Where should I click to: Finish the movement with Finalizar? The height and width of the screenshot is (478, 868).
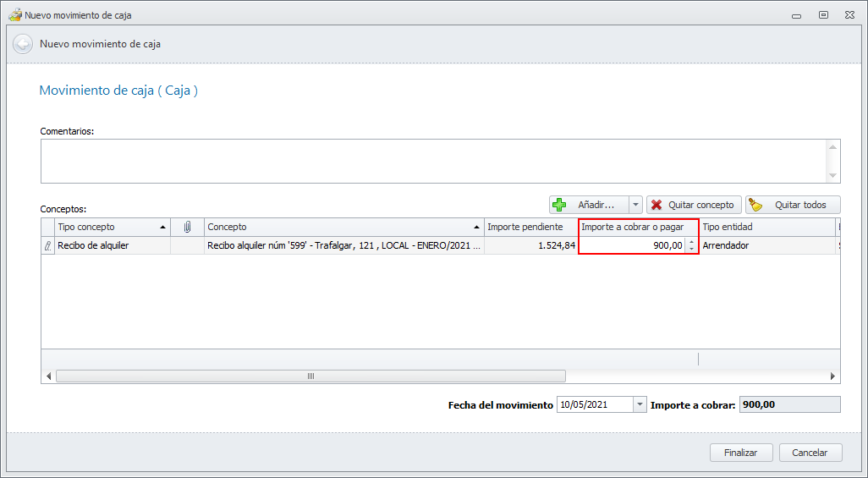click(x=741, y=453)
